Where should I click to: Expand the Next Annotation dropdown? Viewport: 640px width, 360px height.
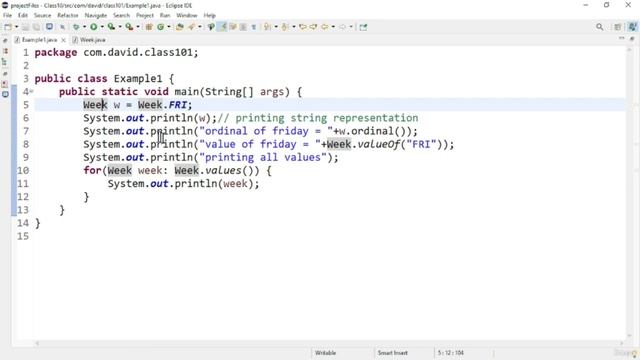coord(276,27)
